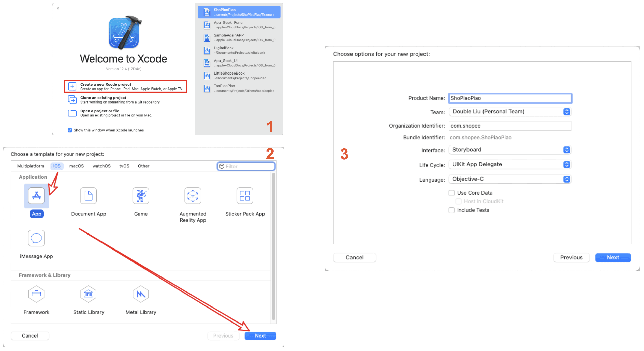This screenshot has height=351, width=644.
Task: Click the 'Create a new Xcode project' title
Action: tap(106, 84)
